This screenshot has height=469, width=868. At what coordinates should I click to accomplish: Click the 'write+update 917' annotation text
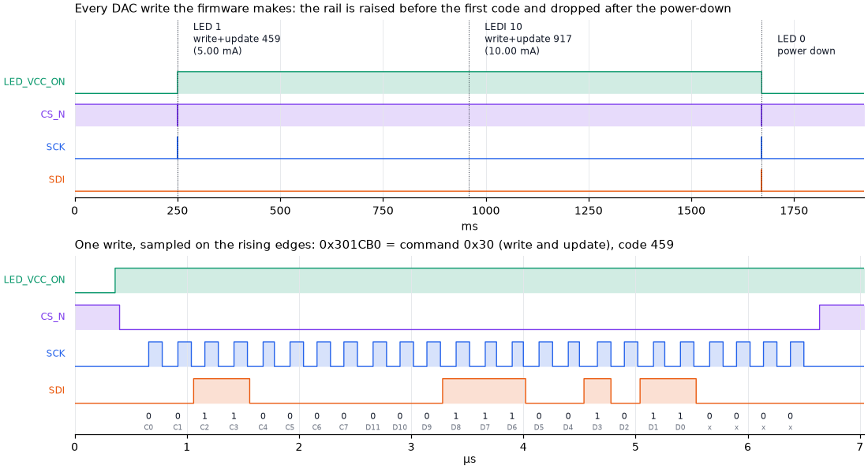coord(528,39)
